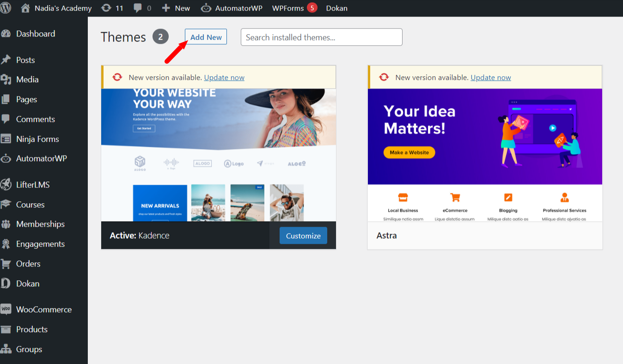This screenshot has height=364, width=623.
Task: Click the Add New theme button
Action: pyautogui.click(x=206, y=37)
